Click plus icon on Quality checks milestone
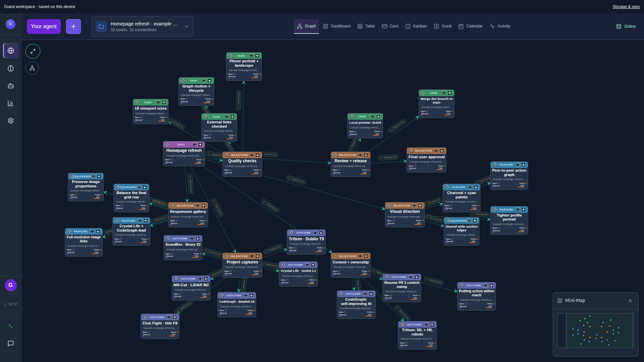The image size is (644, 362). click(x=258, y=155)
